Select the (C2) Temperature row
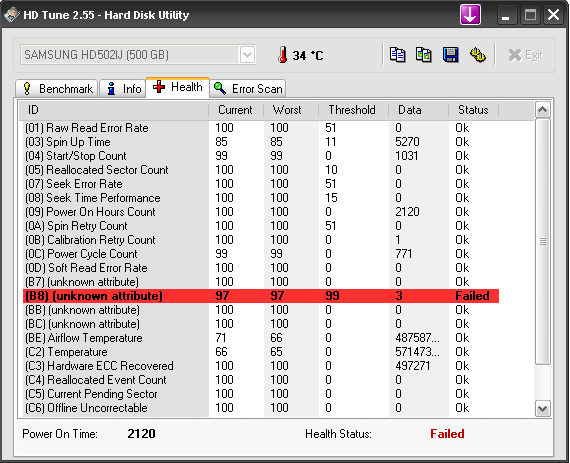The width and height of the screenshot is (570, 463). (x=261, y=352)
